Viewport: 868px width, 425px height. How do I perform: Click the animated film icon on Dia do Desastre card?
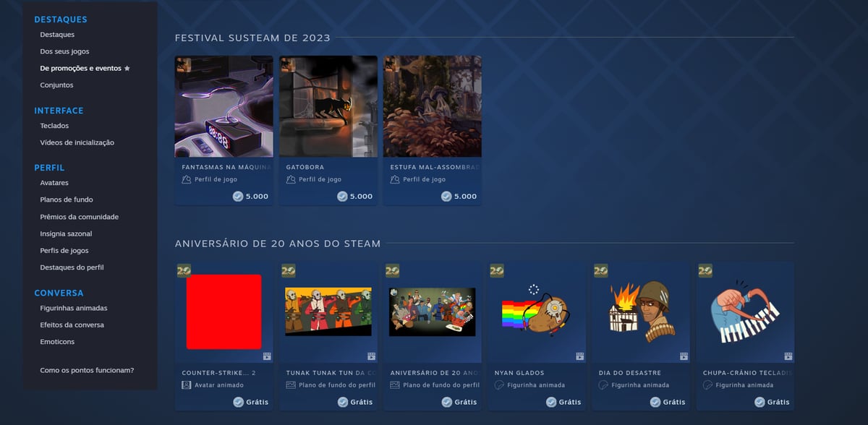pos(684,356)
